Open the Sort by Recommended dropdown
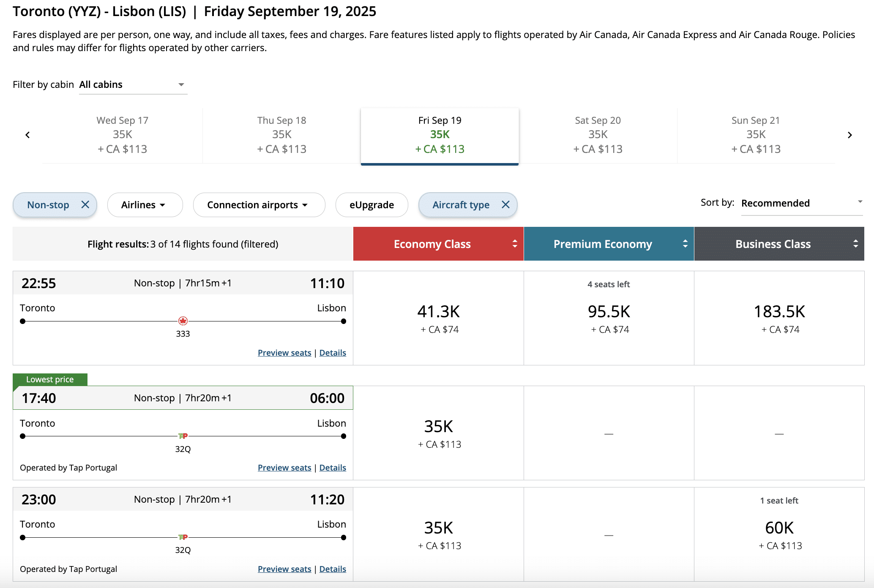 pyautogui.click(x=801, y=203)
